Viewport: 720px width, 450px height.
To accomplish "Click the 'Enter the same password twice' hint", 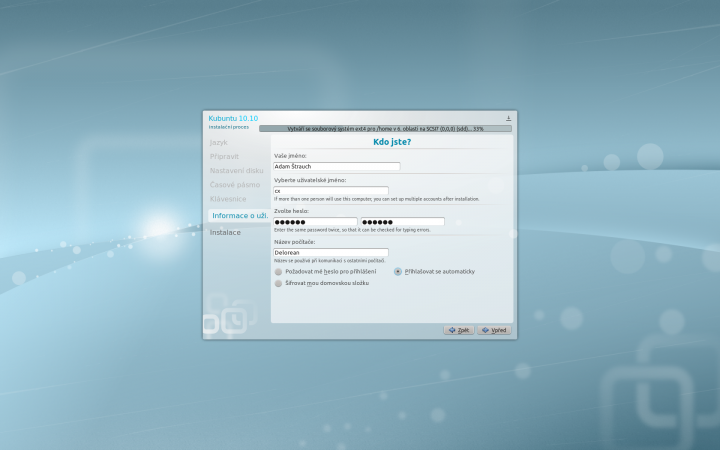I will 352,230.
